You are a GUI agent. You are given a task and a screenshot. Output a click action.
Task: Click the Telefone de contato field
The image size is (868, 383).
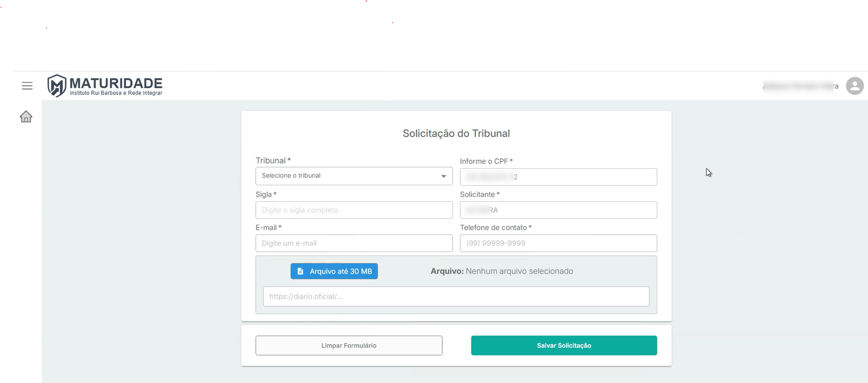pyautogui.click(x=558, y=243)
